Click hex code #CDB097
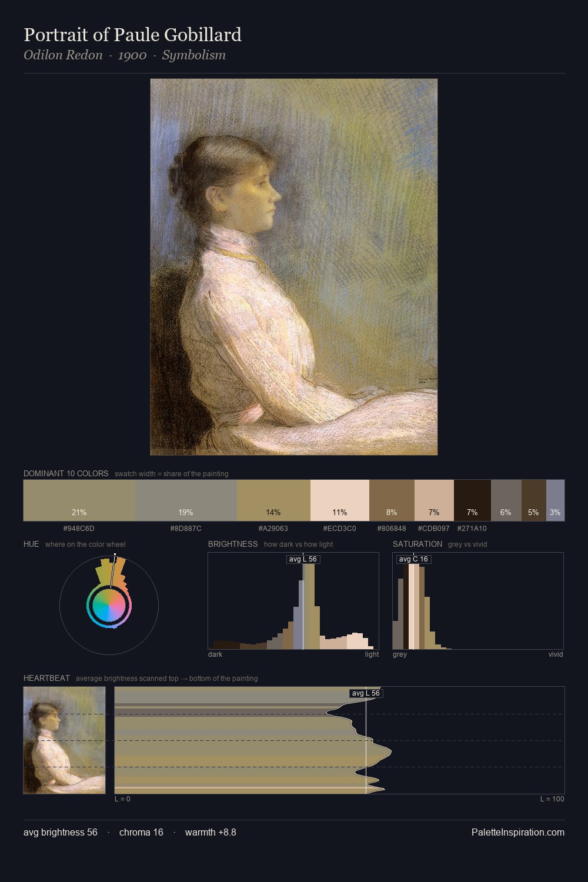Screen dimensions: 588x882 [434, 529]
